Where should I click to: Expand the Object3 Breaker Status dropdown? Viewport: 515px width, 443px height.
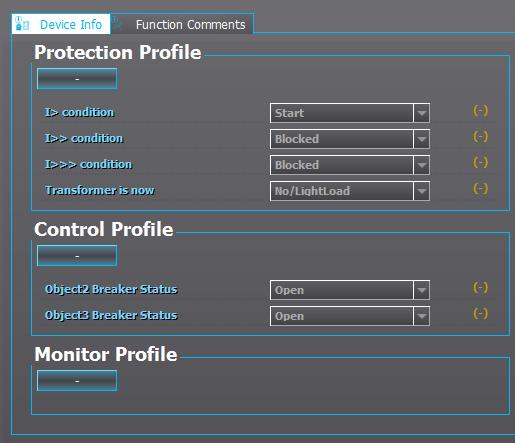pyautogui.click(x=421, y=316)
